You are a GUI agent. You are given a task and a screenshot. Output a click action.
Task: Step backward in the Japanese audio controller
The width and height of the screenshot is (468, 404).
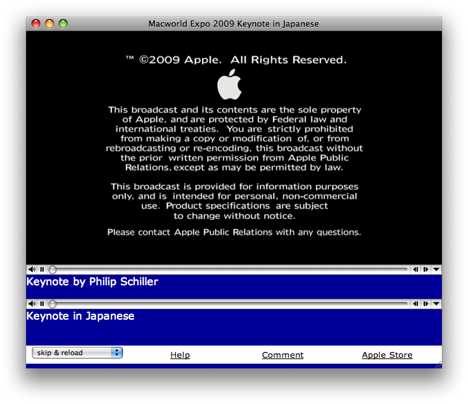[415, 304]
